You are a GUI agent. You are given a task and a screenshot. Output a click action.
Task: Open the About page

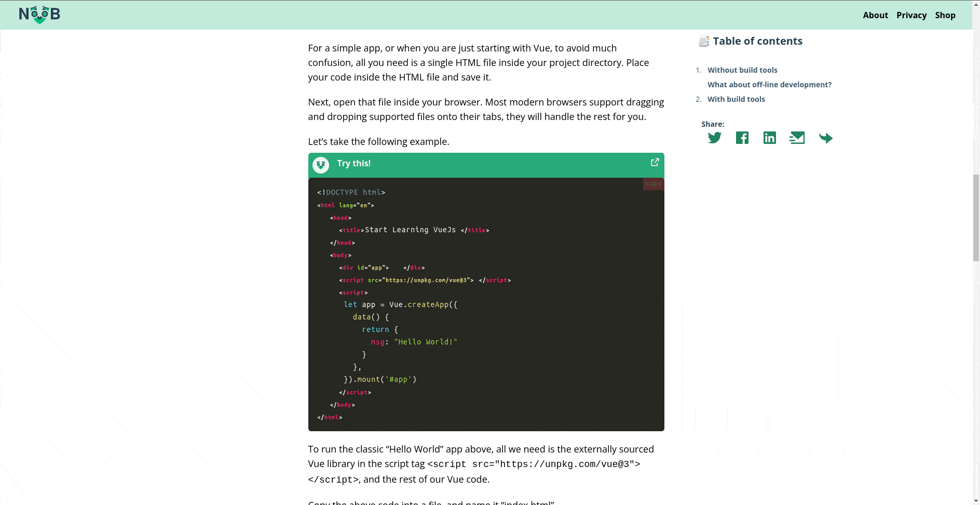click(876, 15)
